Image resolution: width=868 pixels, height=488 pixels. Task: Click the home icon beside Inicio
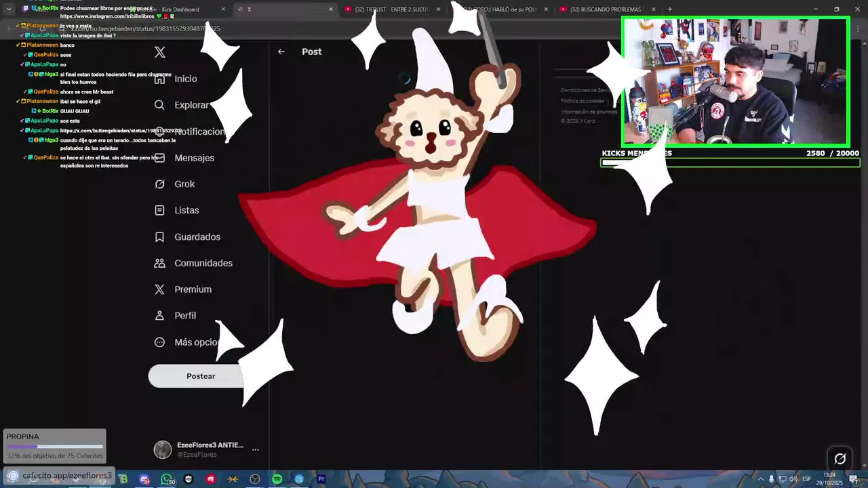click(159, 79)
